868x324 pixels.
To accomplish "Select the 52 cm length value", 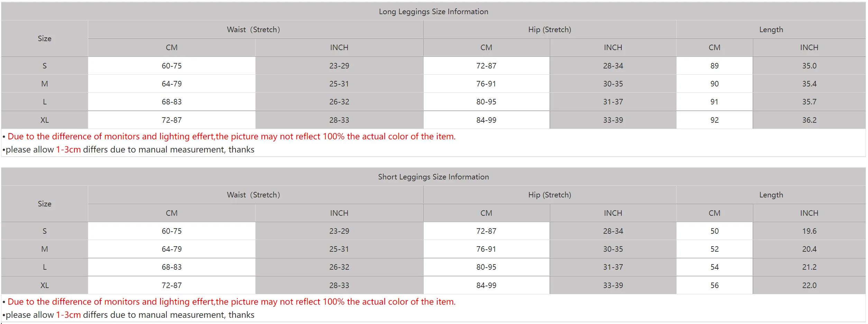I will pos(714,249).
